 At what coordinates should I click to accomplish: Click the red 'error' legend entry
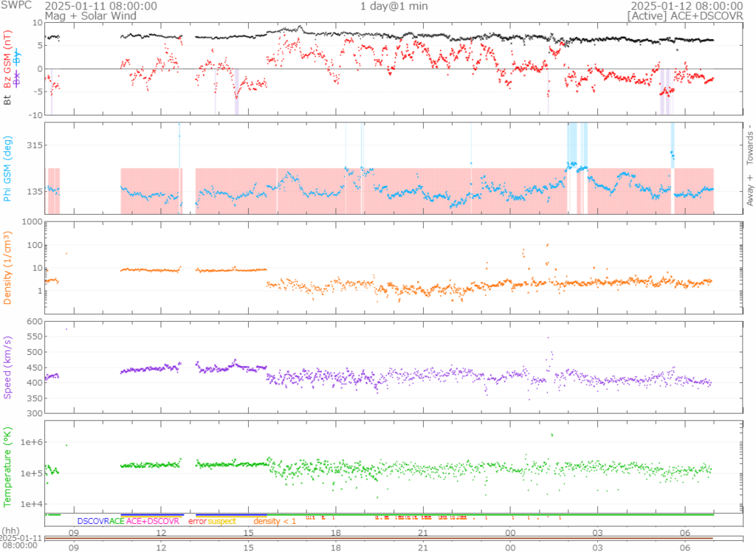click(197, 522)
